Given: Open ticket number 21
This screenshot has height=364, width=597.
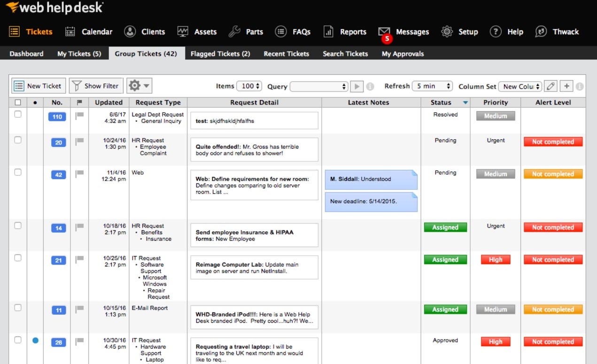Looking at the screenshot, I should (59, 260).
